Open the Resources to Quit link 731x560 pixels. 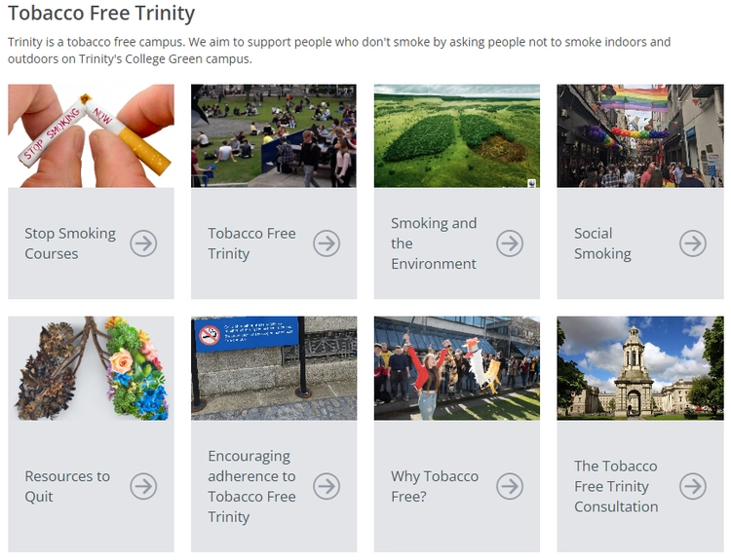coord(67,486)
